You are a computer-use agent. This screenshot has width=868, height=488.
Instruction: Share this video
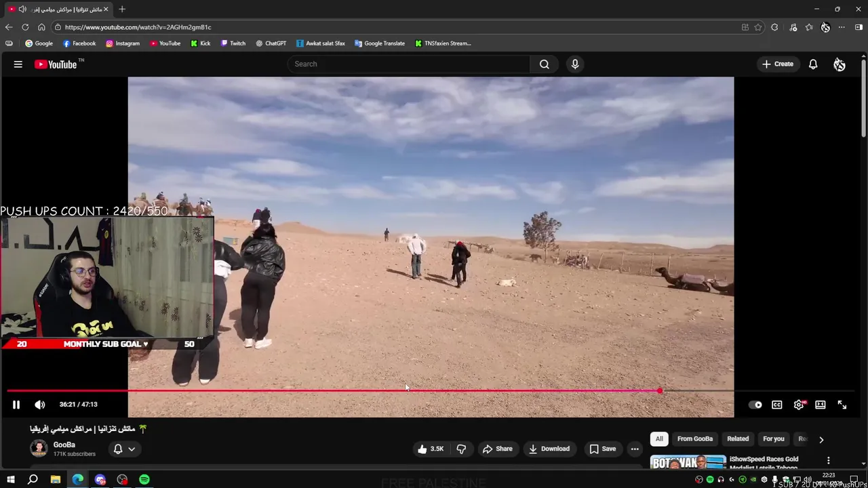(x=498, y=449)
